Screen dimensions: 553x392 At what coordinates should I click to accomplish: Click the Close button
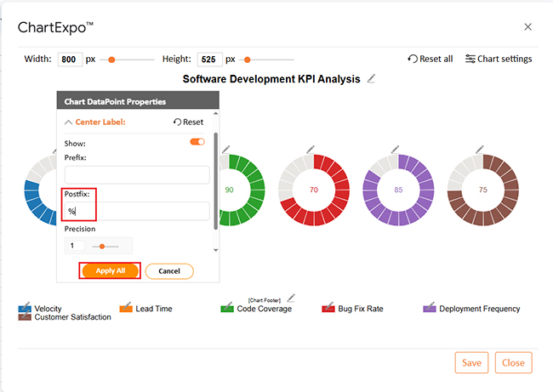pyautogui.click(x=513, y=363)
